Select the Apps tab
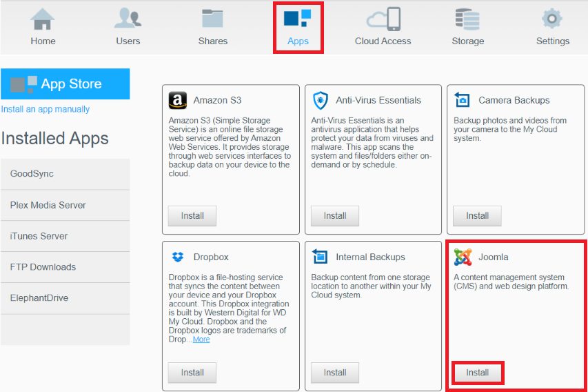The image size is (588, 392). [298, 28]
